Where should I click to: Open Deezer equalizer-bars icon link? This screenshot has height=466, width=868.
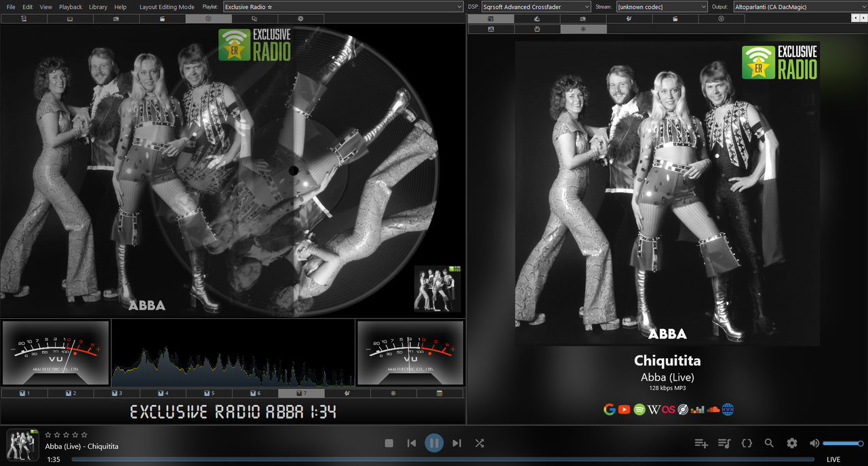(697, 409)
